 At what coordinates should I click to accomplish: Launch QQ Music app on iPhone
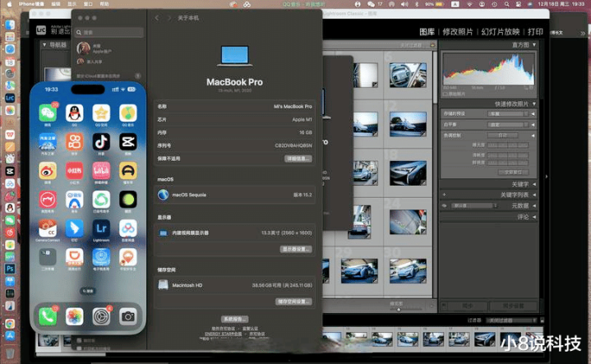127,113
